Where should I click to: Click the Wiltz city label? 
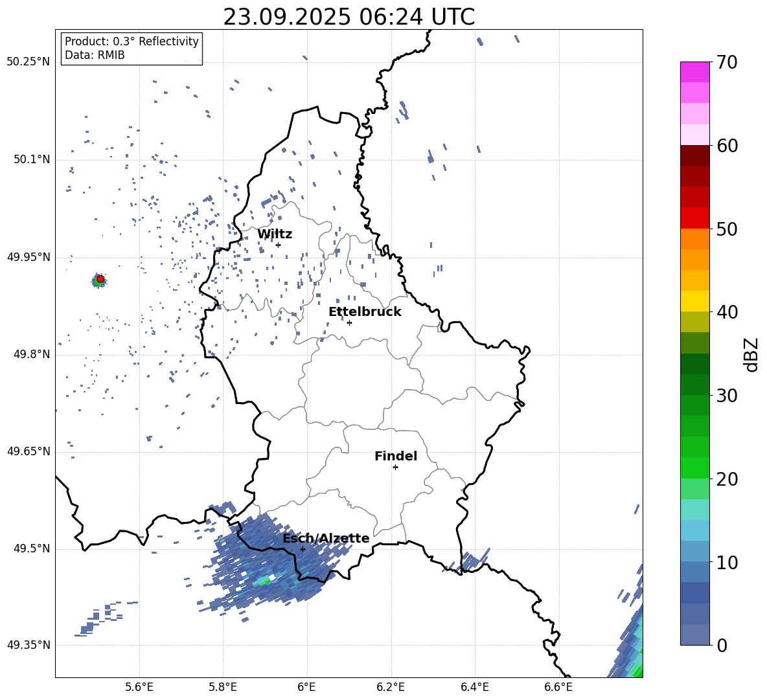pyautogui.click(x=275, y=234)
